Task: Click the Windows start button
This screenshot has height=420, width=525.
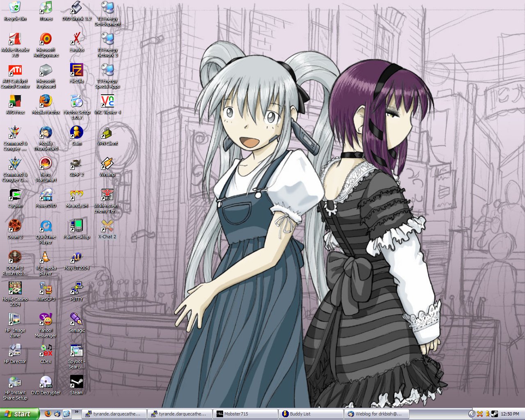Action: click(x=20, y=414)
